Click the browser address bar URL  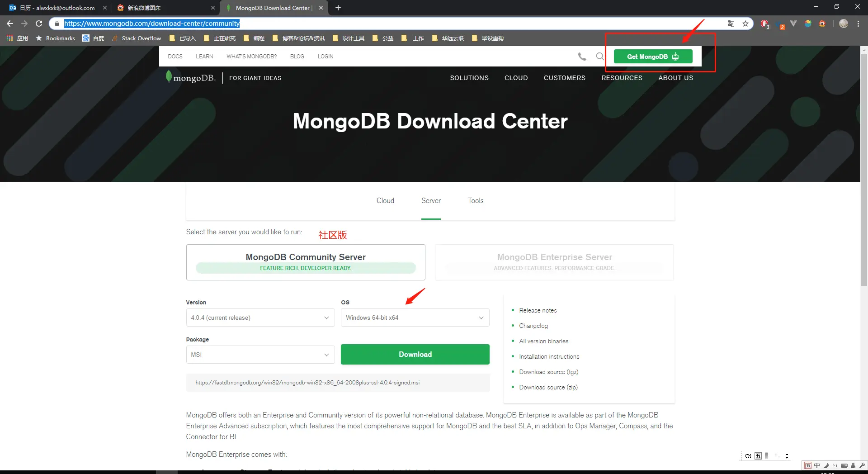(152, 24)
